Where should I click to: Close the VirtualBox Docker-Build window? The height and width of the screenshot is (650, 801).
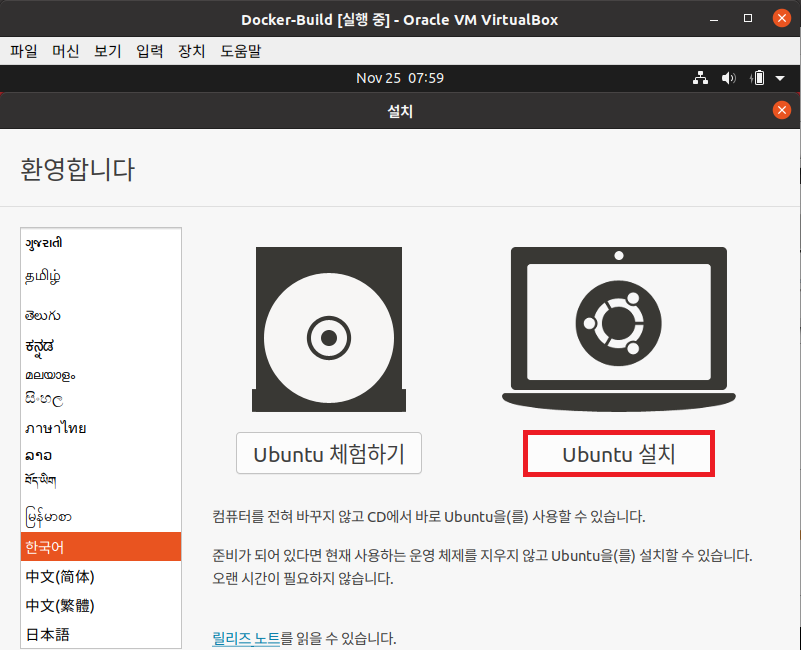pyautogui.click(x=781, y=18)
